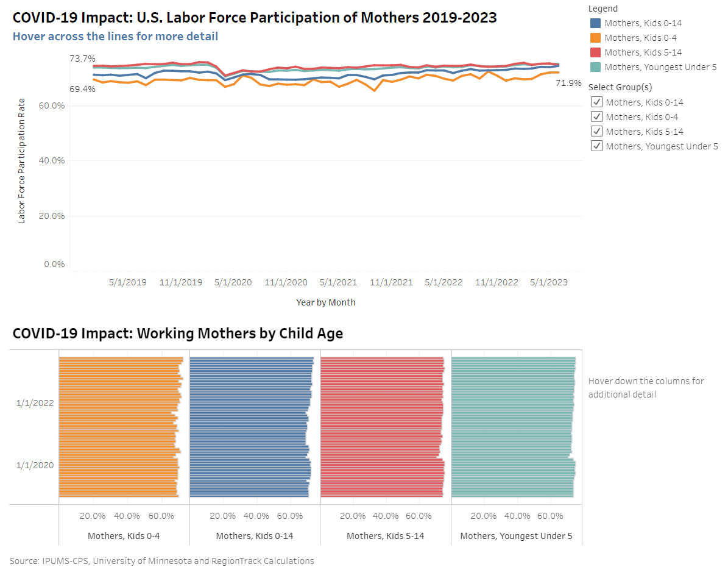Viewport: 728px width, 578px height.
Task: Click the orange Mothers, Kids 0-4 legend swatch
Action: [x=596, y=38]
